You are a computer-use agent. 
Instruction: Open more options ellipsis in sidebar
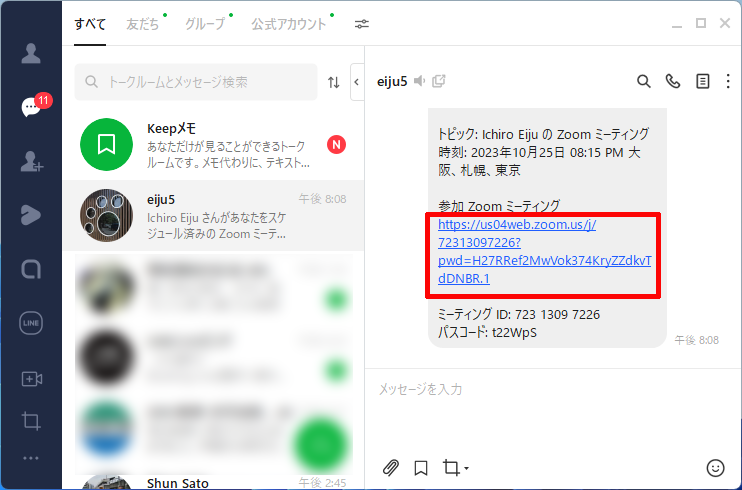[x=31, y=458]
